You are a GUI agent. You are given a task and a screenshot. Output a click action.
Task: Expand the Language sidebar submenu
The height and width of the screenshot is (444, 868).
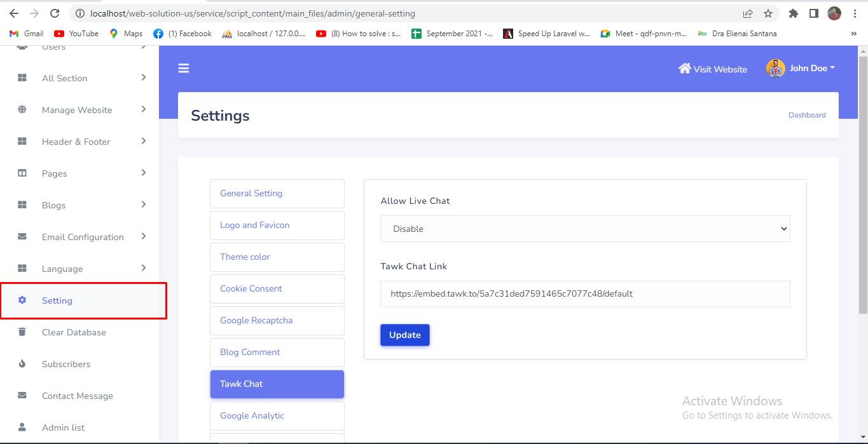click(x=144, y=268)
